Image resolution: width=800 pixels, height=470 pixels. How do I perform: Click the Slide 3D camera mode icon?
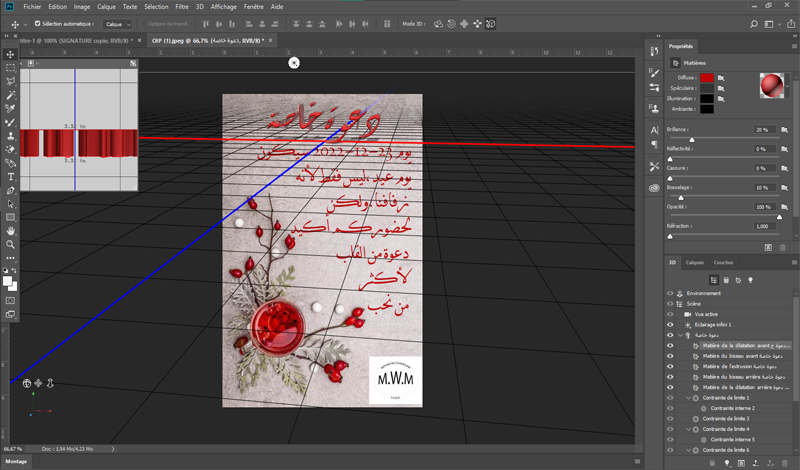(477, 24)
